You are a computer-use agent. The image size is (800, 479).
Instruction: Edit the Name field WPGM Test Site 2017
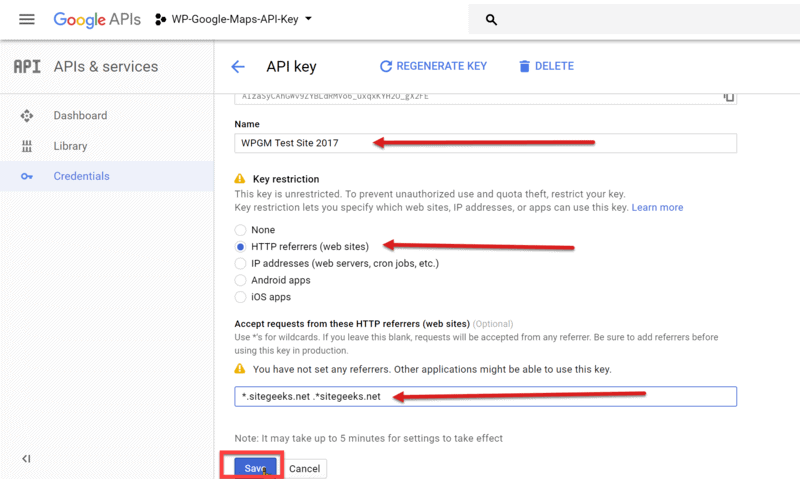point(485,143)
